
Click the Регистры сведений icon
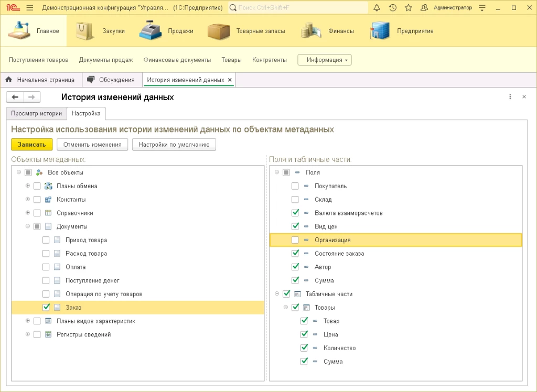(48, 334)
